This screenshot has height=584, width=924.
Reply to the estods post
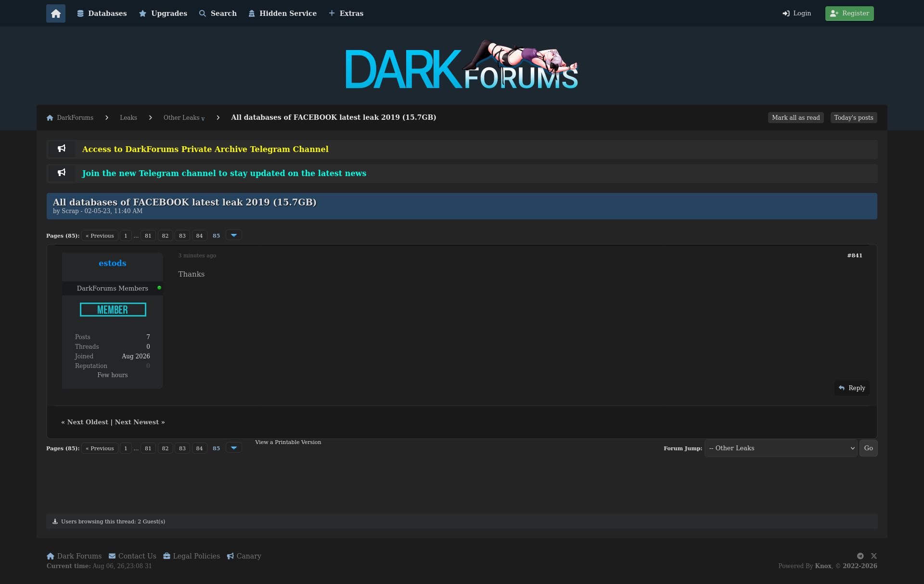click(852, 388)
